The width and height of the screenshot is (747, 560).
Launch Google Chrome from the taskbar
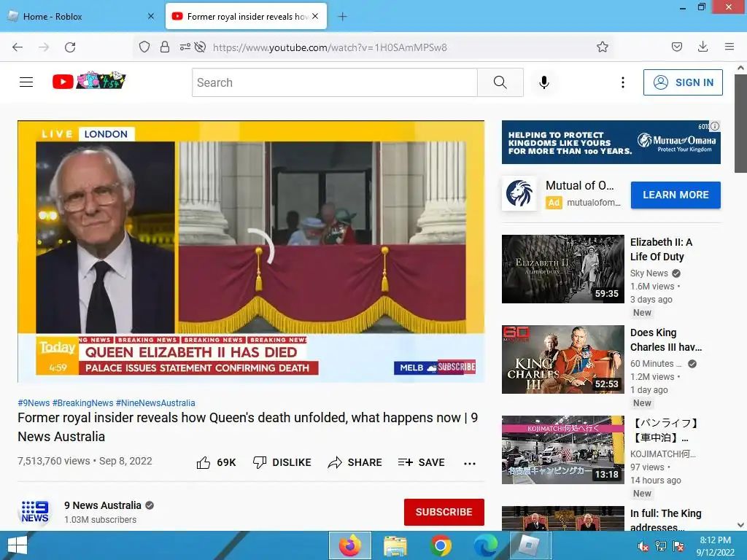click(x=441, y=545)
